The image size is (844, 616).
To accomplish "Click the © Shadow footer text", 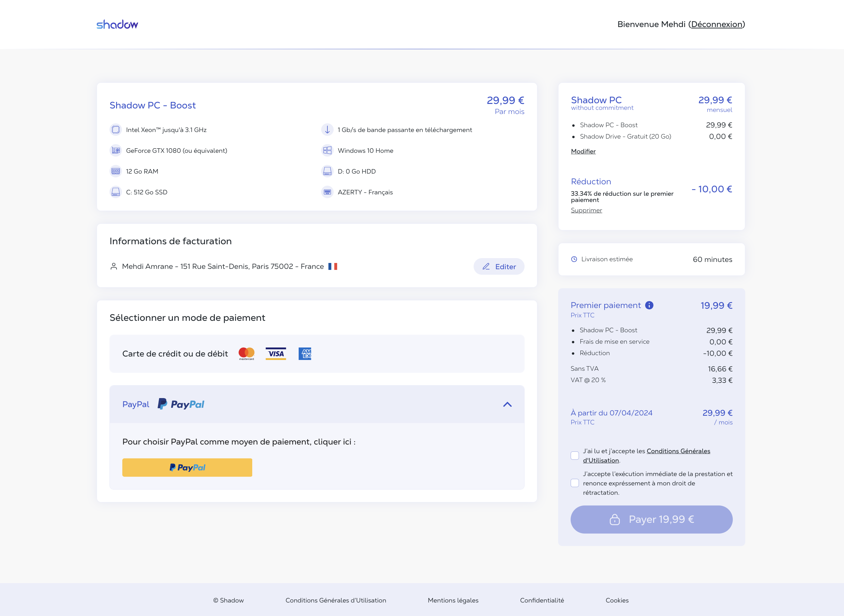I will [229, 600].
